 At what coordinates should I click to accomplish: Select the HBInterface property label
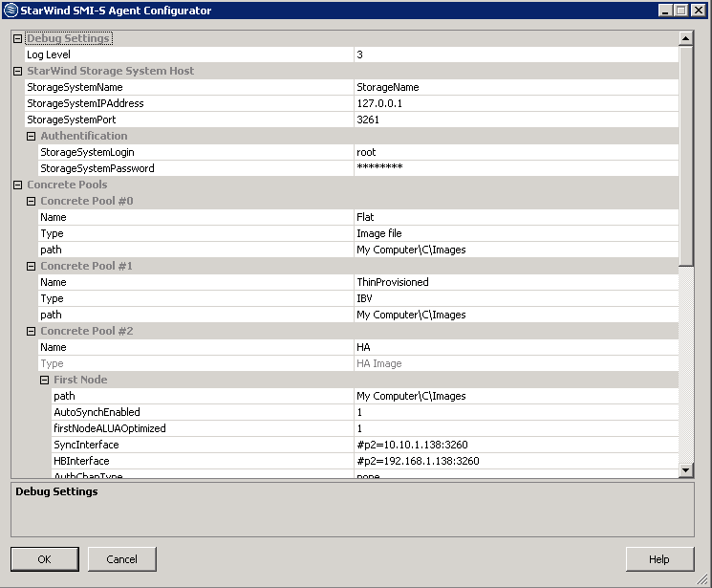tap(82, 461)
